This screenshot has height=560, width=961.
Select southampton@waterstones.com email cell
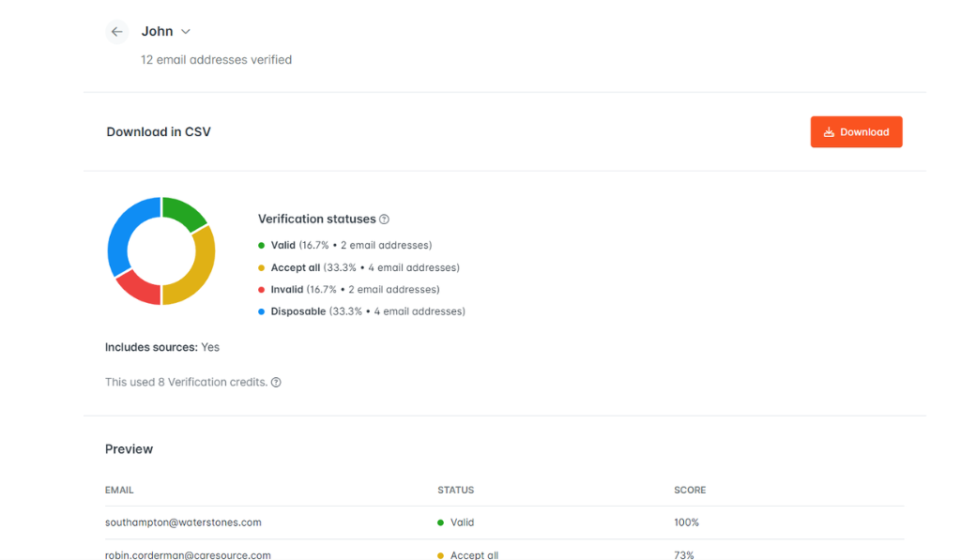point(183,522)
